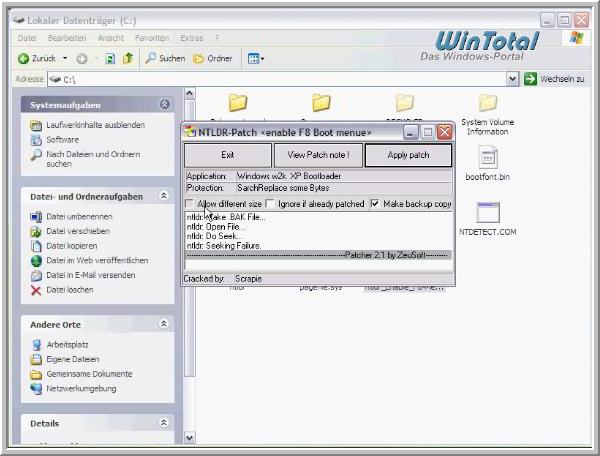The height and width of the screenshot is (456, 600).
Task: Open the ? help menu
Action: coord(217,38)
